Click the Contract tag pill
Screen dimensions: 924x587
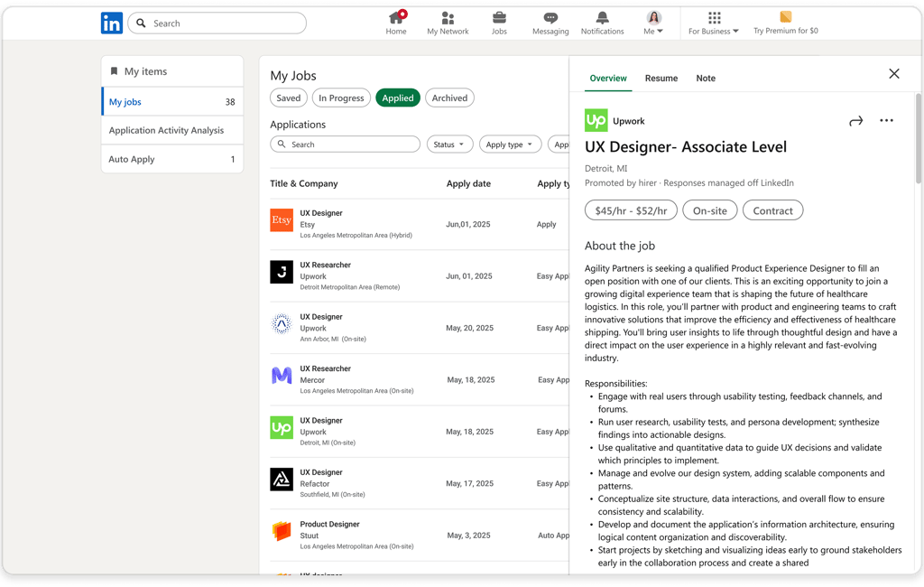click(772, 210)
